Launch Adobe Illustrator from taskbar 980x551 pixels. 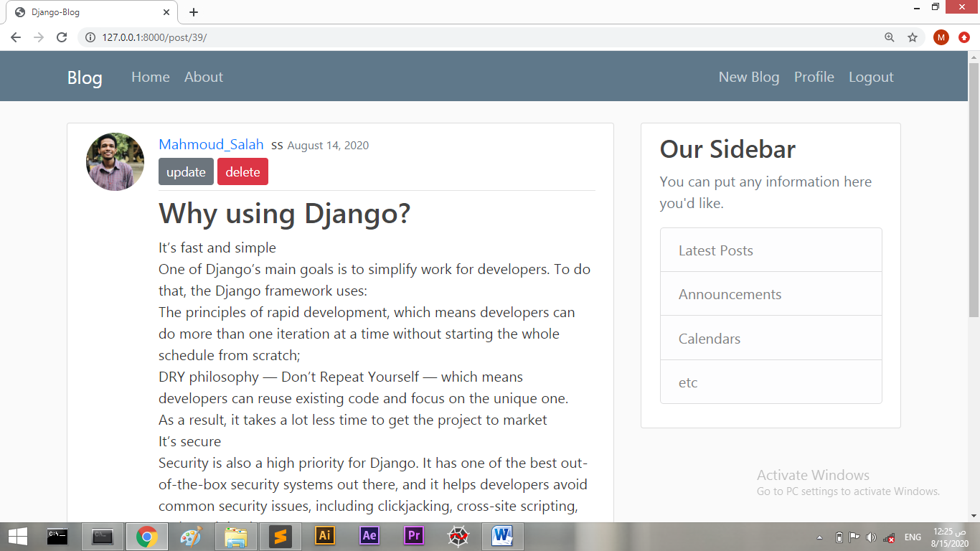pyautogui.click(x=325, y=536)
